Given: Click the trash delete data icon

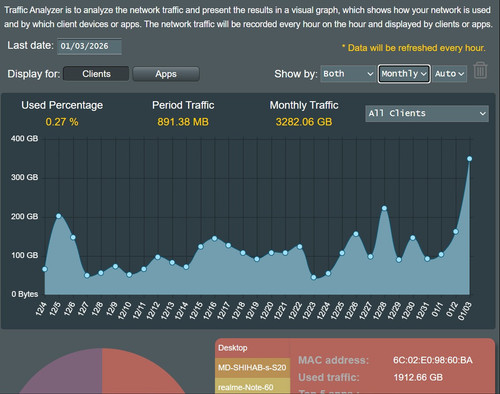Looking at the screenshot, I should click(480, 70).
